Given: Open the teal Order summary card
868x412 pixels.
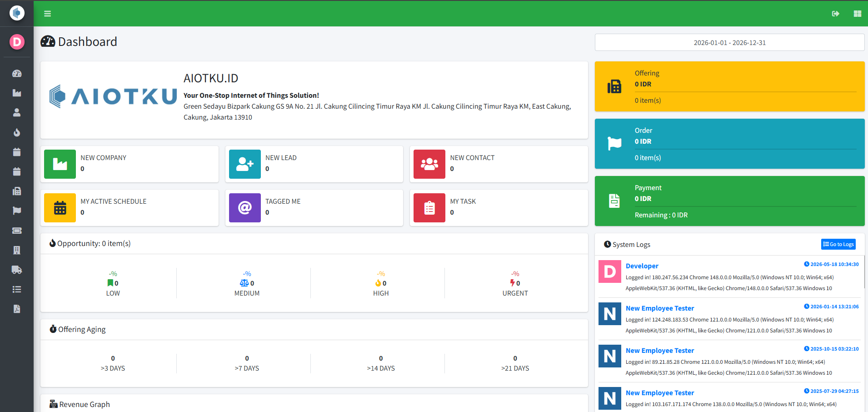Looking at the screenshot, I should point(730,144).
